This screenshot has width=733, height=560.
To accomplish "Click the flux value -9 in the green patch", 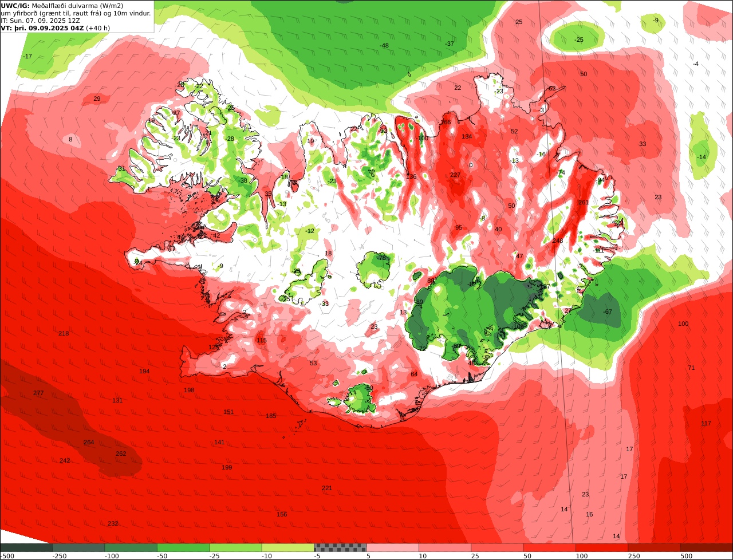I will [656, 21].
